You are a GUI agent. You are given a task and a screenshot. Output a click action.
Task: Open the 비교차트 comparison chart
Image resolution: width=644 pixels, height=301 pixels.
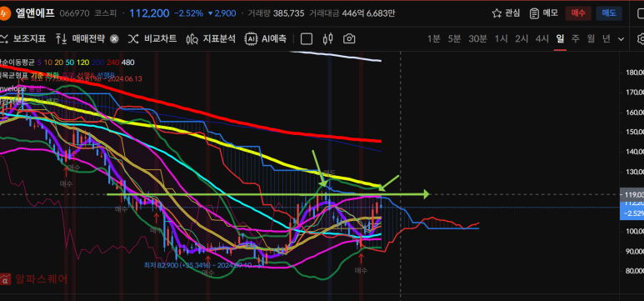[152, 38]
